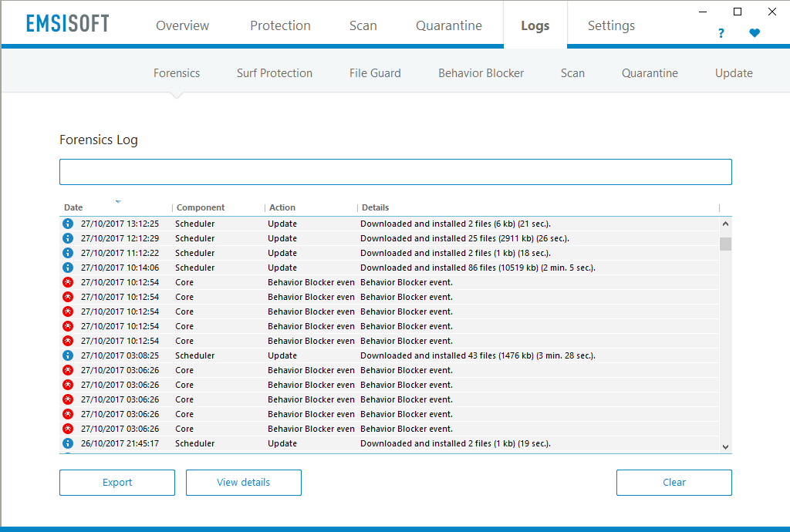Switch to the Behavior Blocker log tab
Screen dimensions: 790x532
(x=481, y=73)
